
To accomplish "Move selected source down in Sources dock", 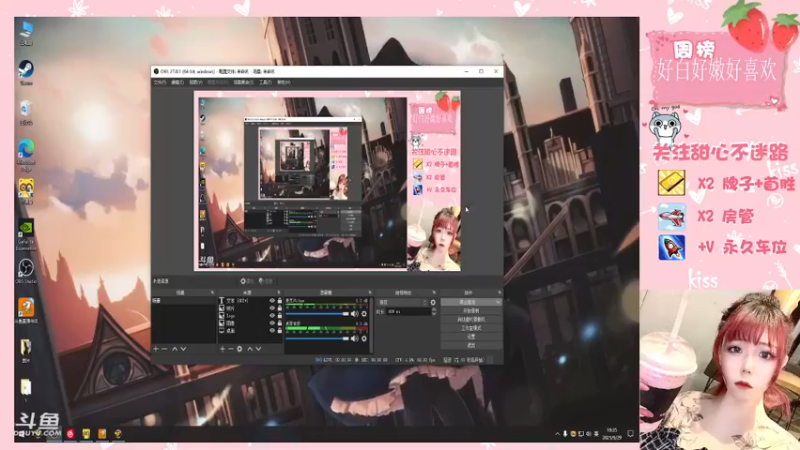I will pyautogui.click(x=259, y=349).
